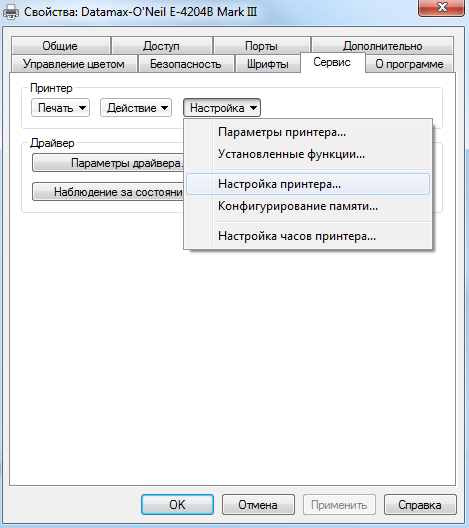This screenshot has height=528, width=469.
Task: Open Конфигурирование памяти... menu entry
Action: 308,206
